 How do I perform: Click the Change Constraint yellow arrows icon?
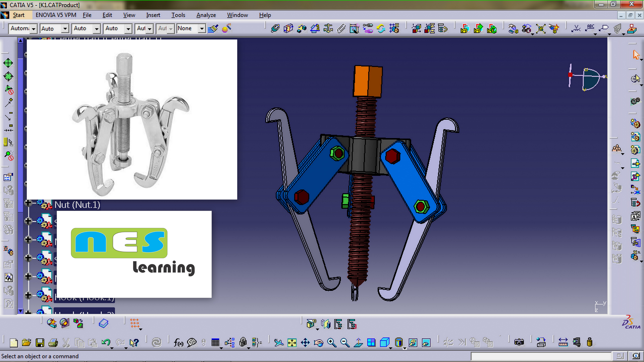tap(381, 29)
